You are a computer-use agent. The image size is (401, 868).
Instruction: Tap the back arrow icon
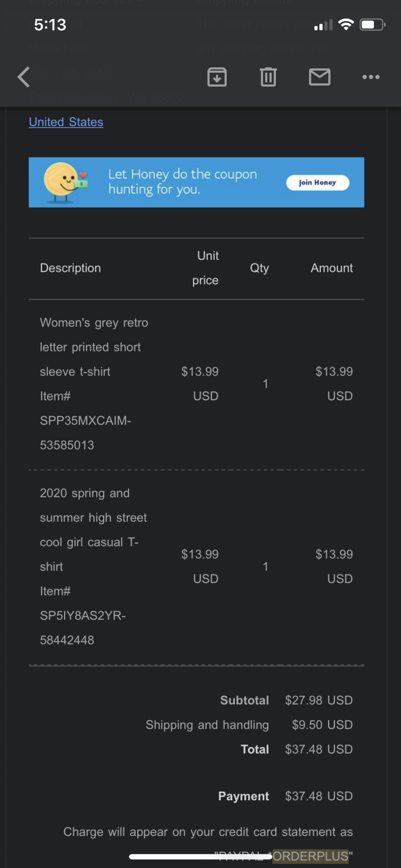[x=24, y=77]
